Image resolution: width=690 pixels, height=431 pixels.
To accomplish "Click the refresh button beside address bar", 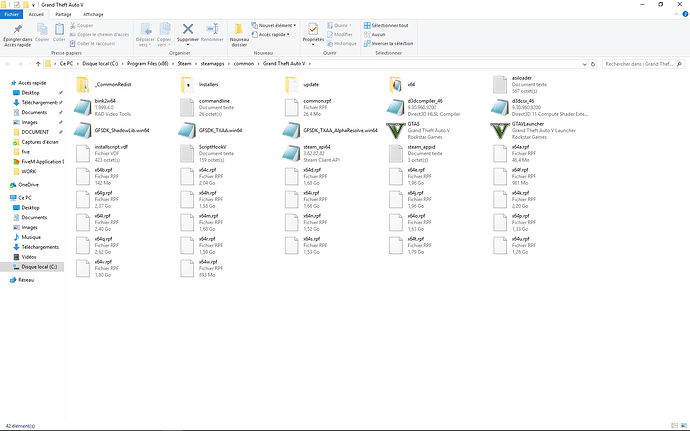I will pos(593,64).
